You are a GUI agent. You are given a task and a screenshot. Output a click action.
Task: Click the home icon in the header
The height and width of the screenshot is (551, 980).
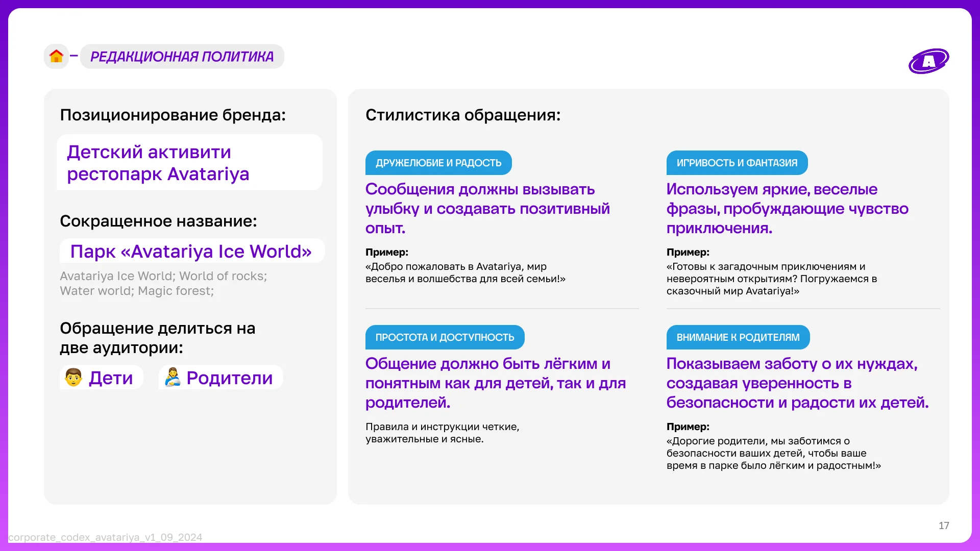[x=56, y=56]
